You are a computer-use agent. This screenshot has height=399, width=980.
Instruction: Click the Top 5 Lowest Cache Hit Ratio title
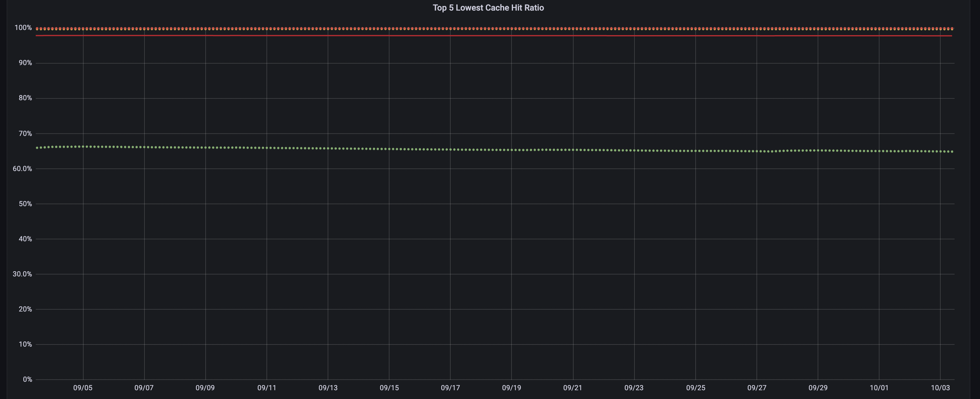488,8
